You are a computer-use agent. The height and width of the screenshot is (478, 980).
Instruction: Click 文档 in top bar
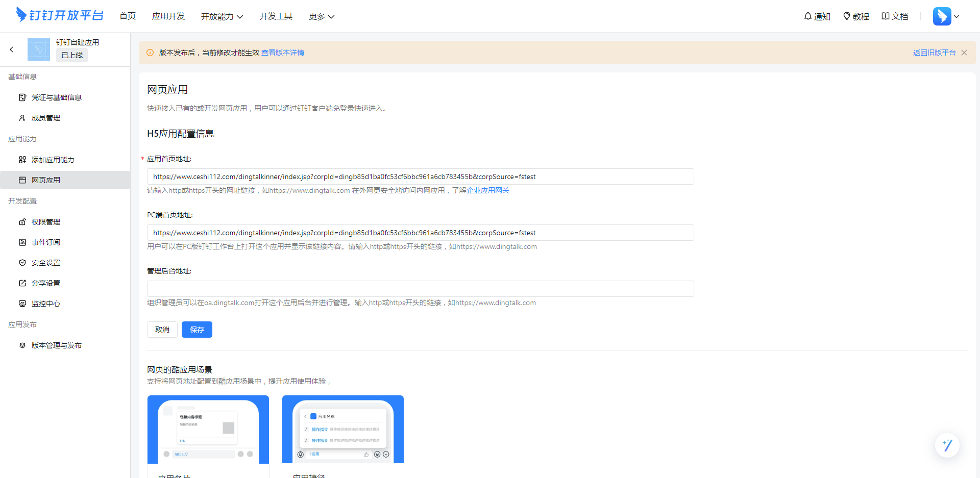(x=900, y=16)
